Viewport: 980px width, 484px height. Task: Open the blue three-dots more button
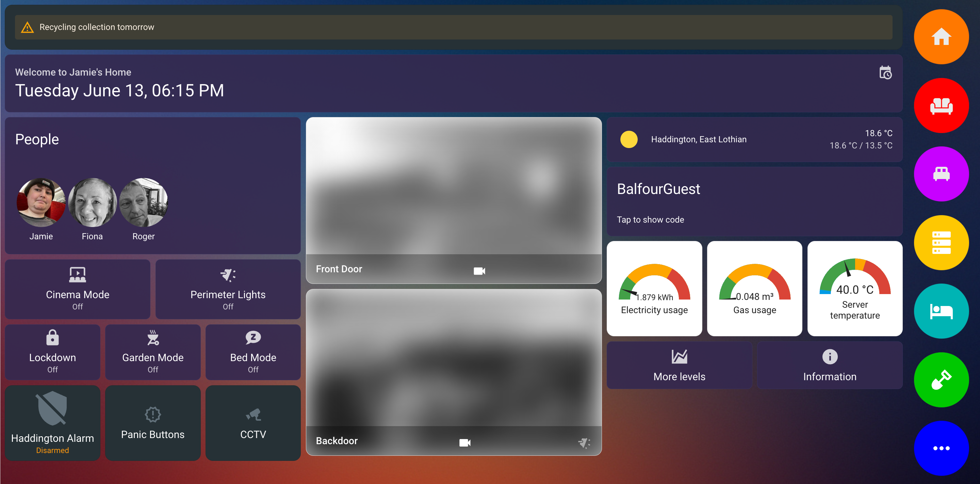pyautogui.click(x=941, y=448)
